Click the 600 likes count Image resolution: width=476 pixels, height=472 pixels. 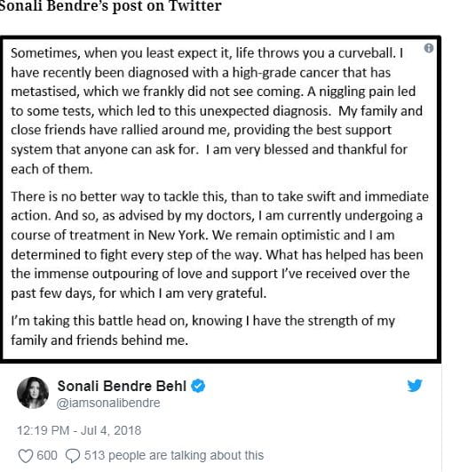click(x=47, y=455)
